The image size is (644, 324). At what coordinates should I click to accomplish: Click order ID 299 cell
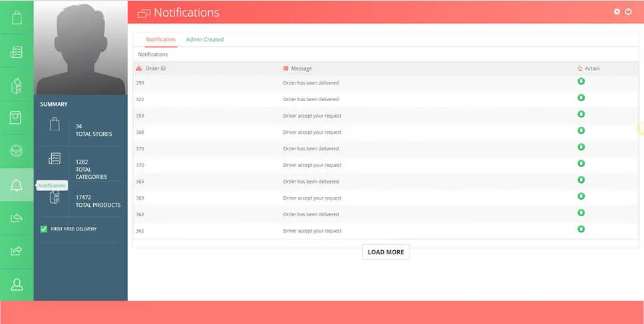140,83
